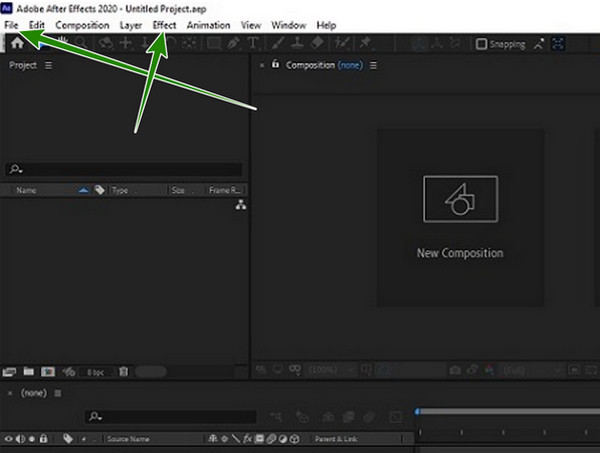Go to the Home screen icon
The image size is (600, 453).
tap(17, 43)
